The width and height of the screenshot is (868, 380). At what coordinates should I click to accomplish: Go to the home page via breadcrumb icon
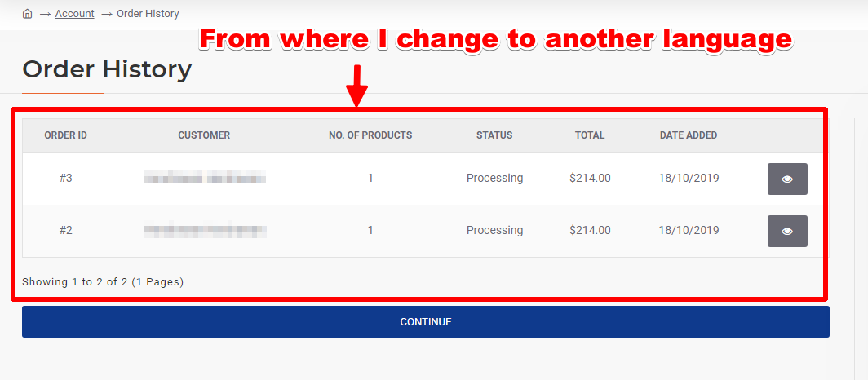tap(27, 14)
